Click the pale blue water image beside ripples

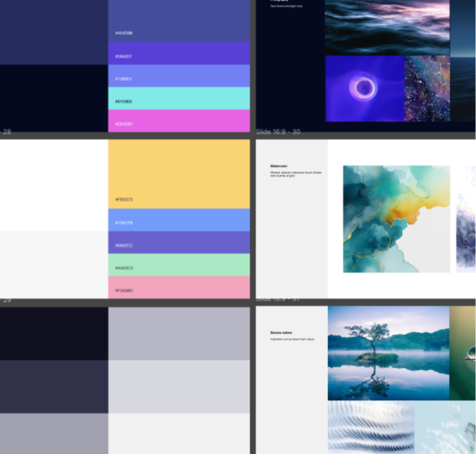[445, 428]
